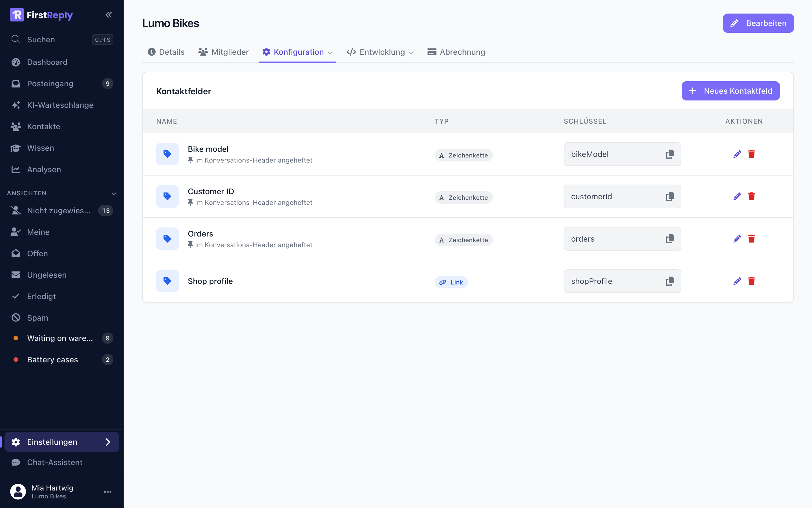Select the Orders field name
Viewport: 812px width, 508px height.
[200, 234]
